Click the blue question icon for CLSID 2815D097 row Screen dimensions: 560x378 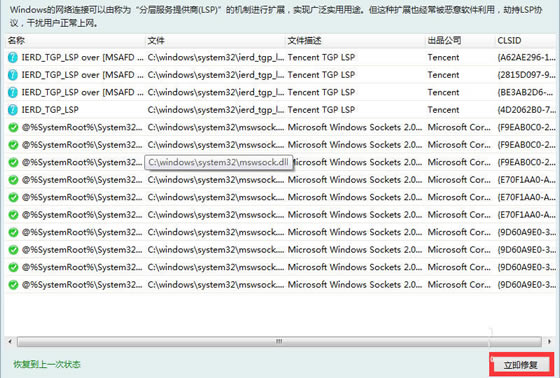[x=12, y=75]
